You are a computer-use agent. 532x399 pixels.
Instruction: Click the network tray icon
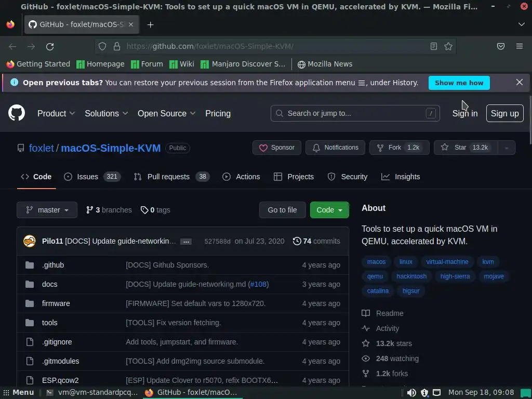pos(436,393)
